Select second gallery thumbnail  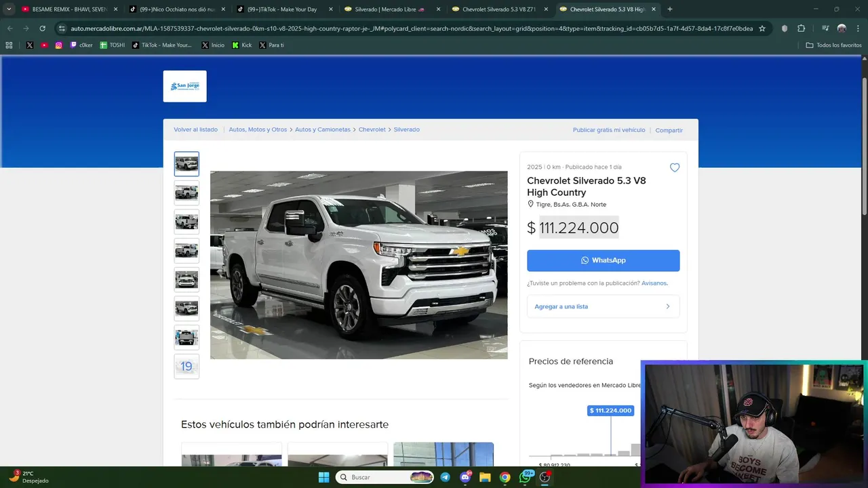(x=186, y=193)
